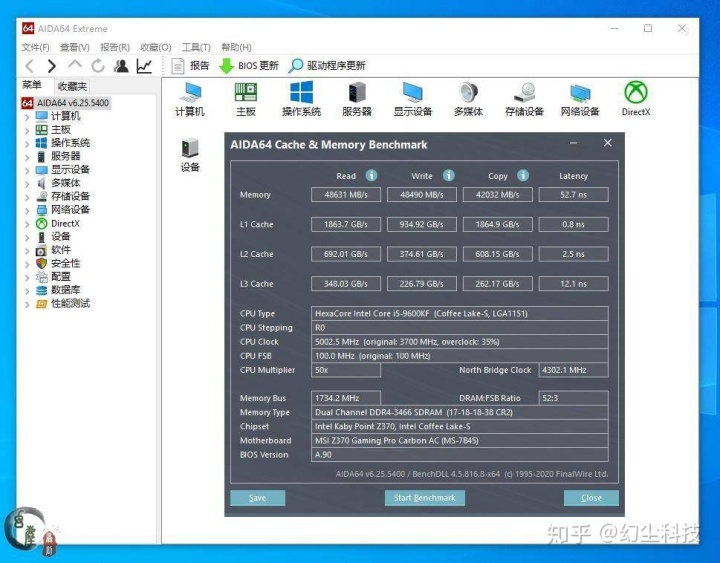Expand 显示设备 node in tree
This screenshot has height=563, width=720.
pyautogui.click(x=27, y=170)
